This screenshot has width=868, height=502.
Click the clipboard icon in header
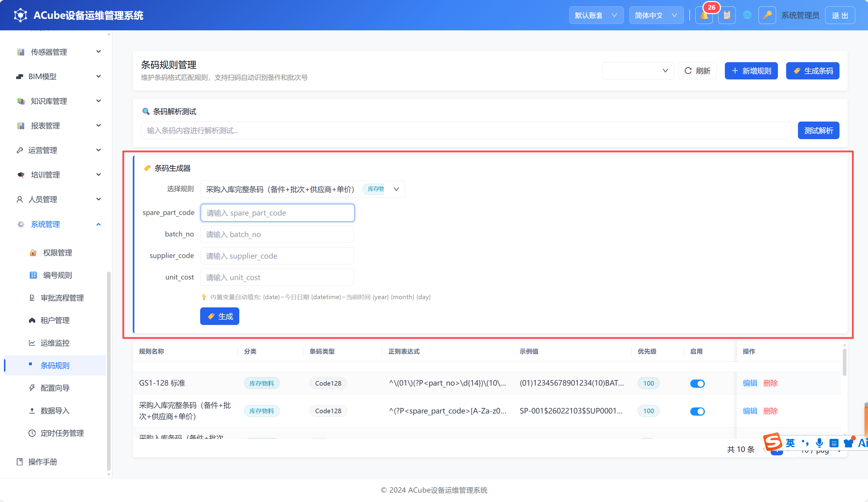coord(727,15)
